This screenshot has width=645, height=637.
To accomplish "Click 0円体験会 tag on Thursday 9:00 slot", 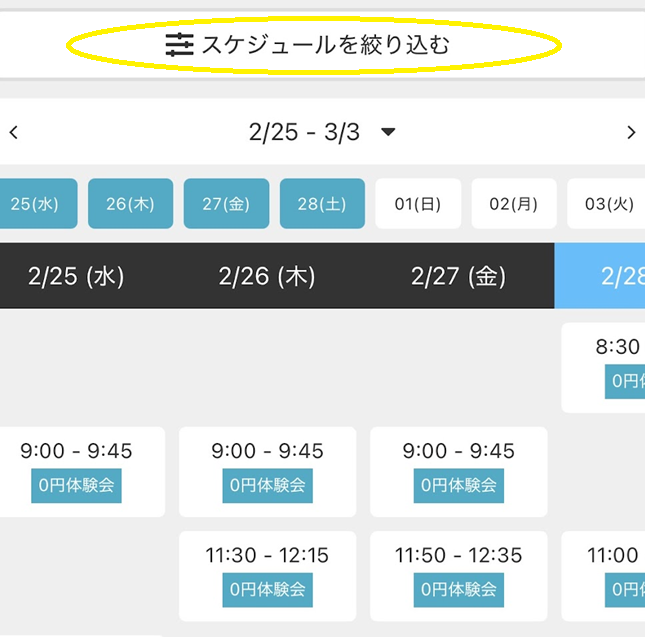I will (267, 486).
